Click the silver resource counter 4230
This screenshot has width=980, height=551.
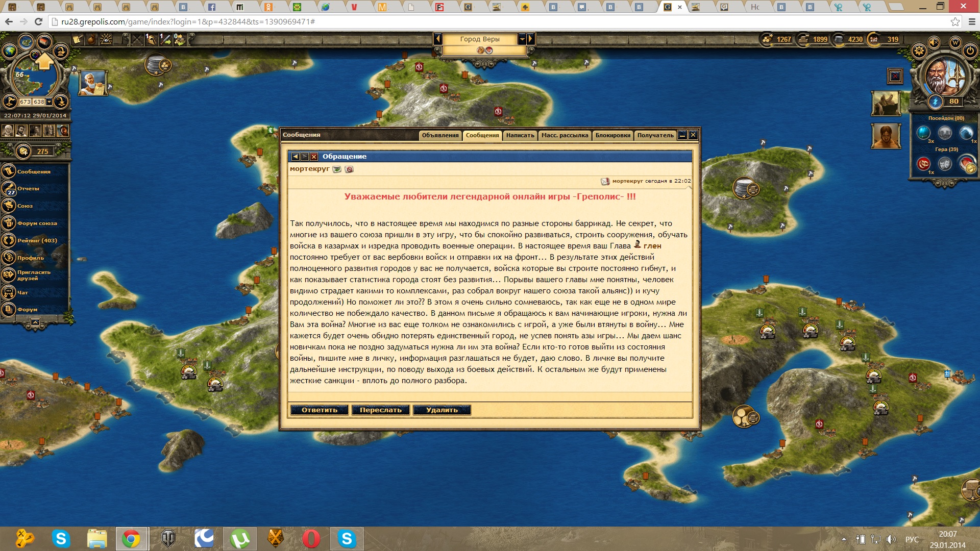pyautogui.click(x=848, y=39)
